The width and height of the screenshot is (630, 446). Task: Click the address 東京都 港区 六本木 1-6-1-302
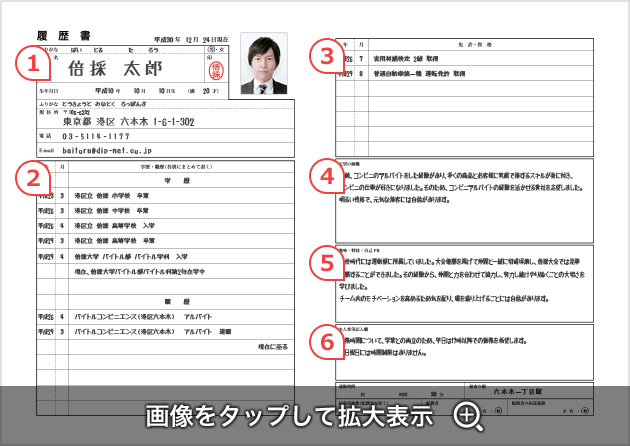click(130, 121)
